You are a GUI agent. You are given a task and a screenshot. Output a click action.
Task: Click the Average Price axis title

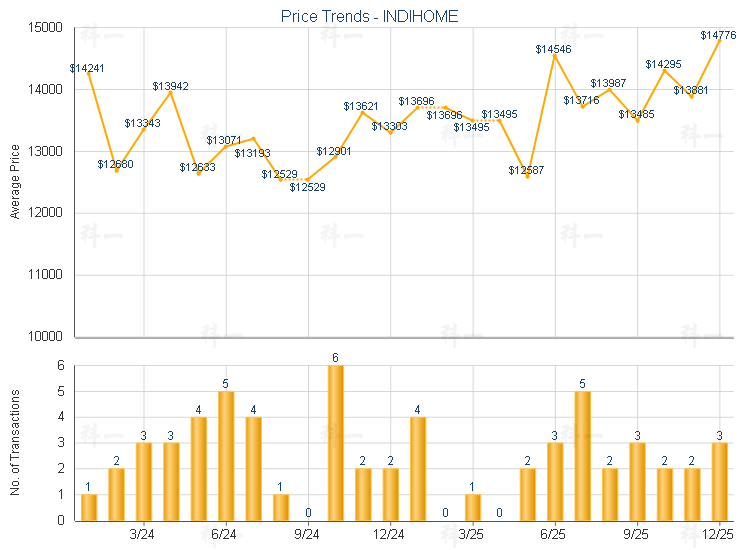click(x=14, y=182)
